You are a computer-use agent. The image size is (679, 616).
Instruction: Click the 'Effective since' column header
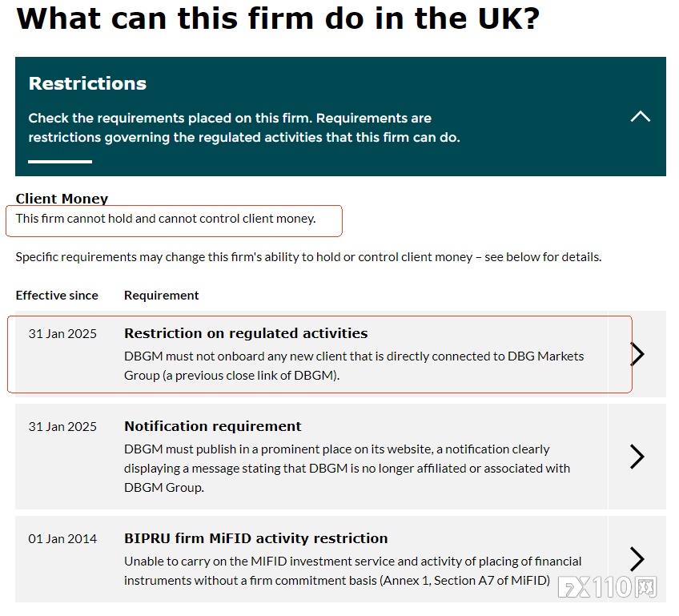pos(57,296)
